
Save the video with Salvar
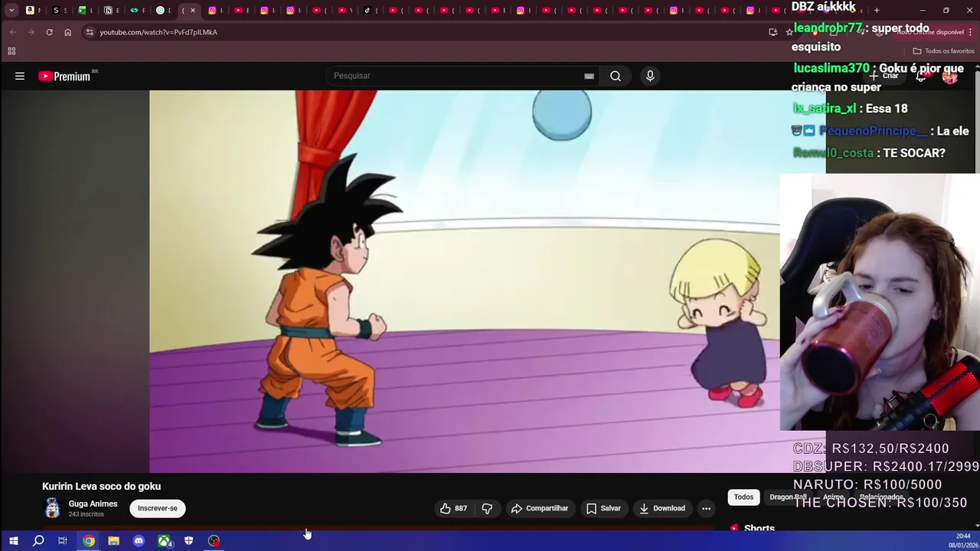[x=603, y=508]
